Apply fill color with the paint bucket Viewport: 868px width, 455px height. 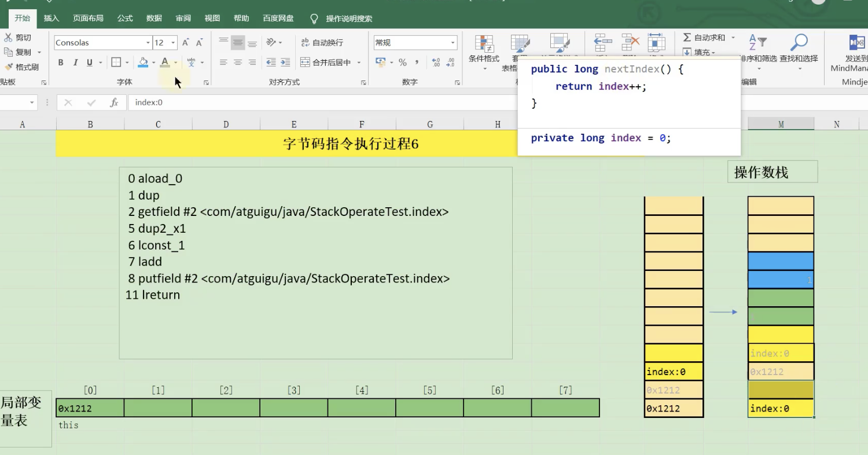[x=143, y=63]
